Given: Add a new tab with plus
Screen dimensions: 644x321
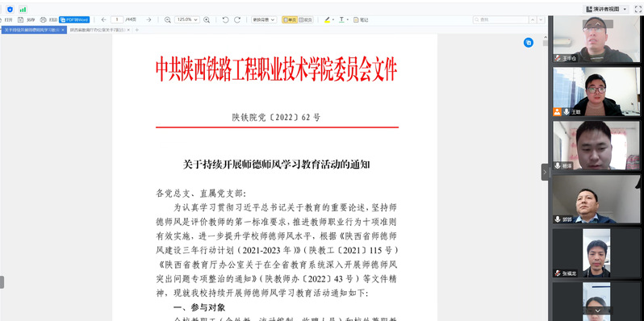Looking at the screenshot, I should point(137,30).
